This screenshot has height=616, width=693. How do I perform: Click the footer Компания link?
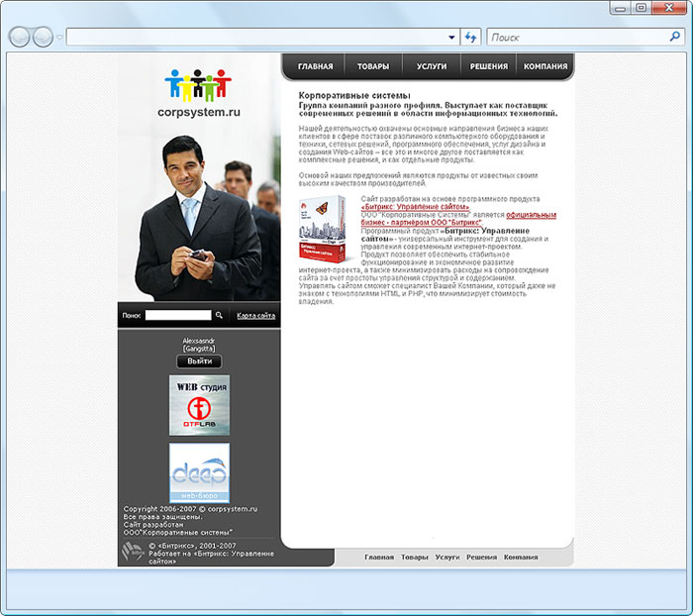coord(521,558)
